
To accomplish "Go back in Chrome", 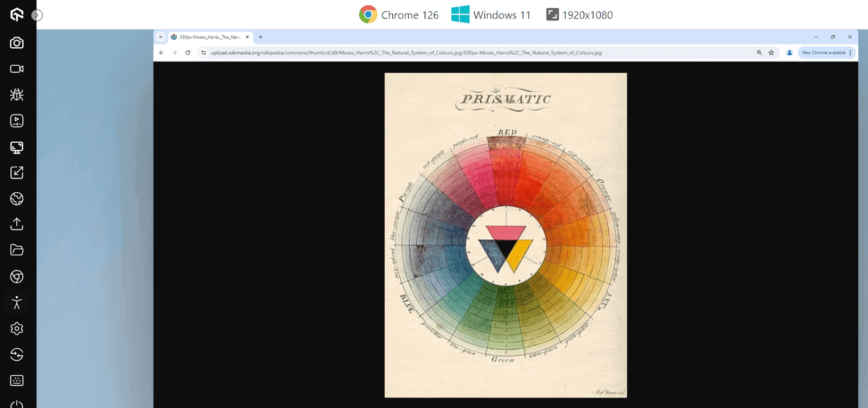I will coord(162,53).
